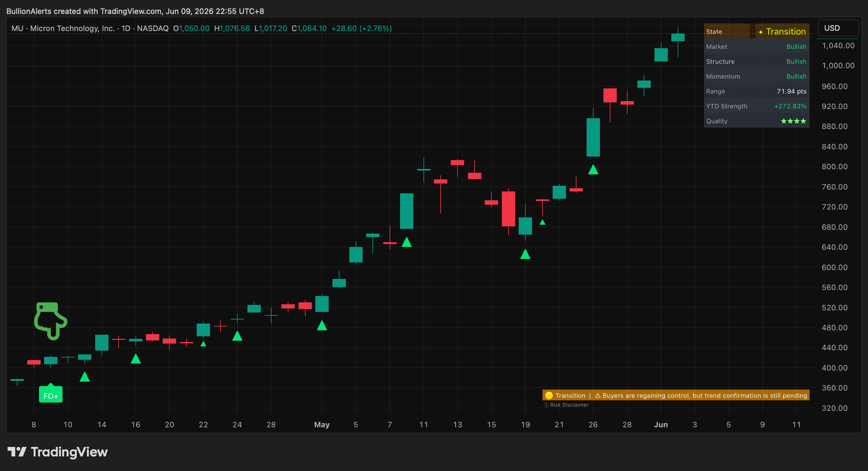This screenshot has width=868, height=471.
Task: Click the Market row's Bullish value
Action: click(796, 47)
